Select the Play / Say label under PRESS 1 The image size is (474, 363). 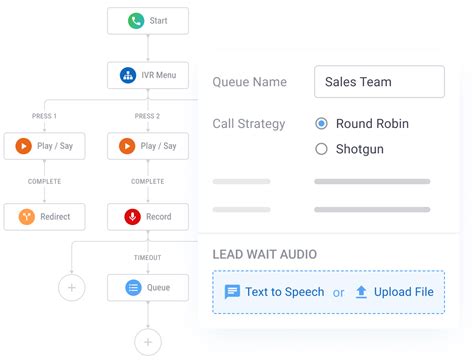pos(55,146)
